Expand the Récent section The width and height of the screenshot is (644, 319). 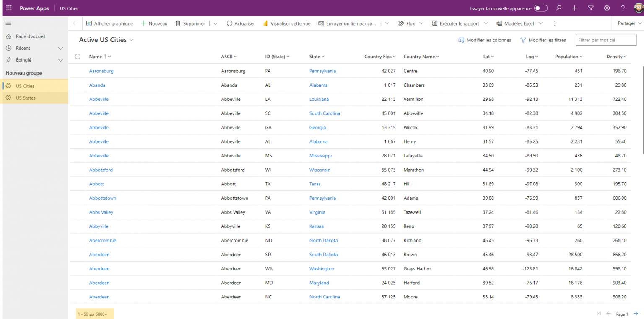61,48
